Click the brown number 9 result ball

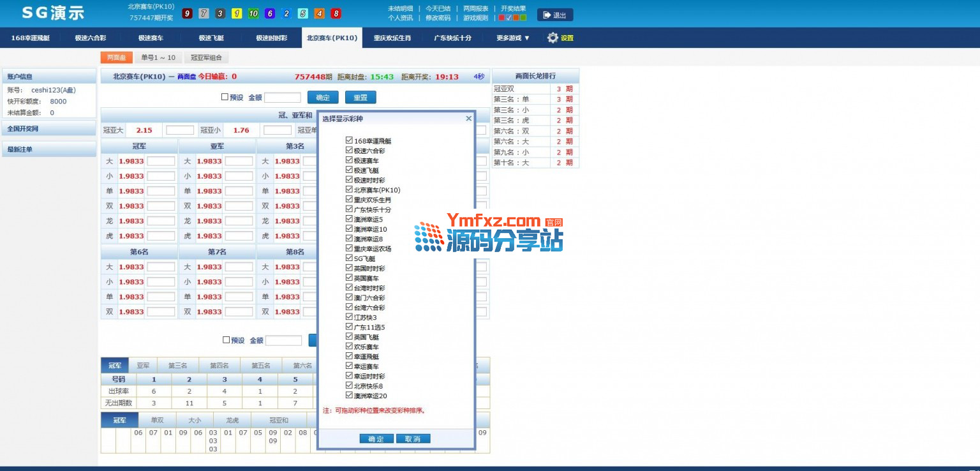(187, 13)
